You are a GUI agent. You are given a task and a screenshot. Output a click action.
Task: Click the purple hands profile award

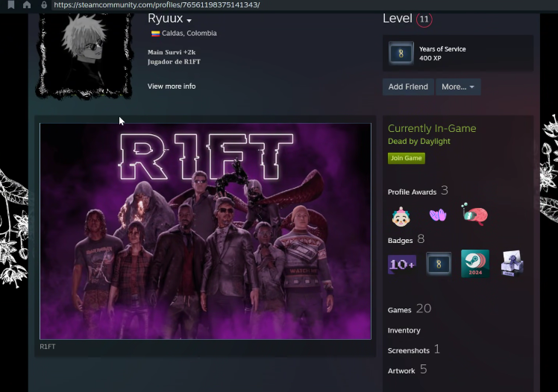438,215
